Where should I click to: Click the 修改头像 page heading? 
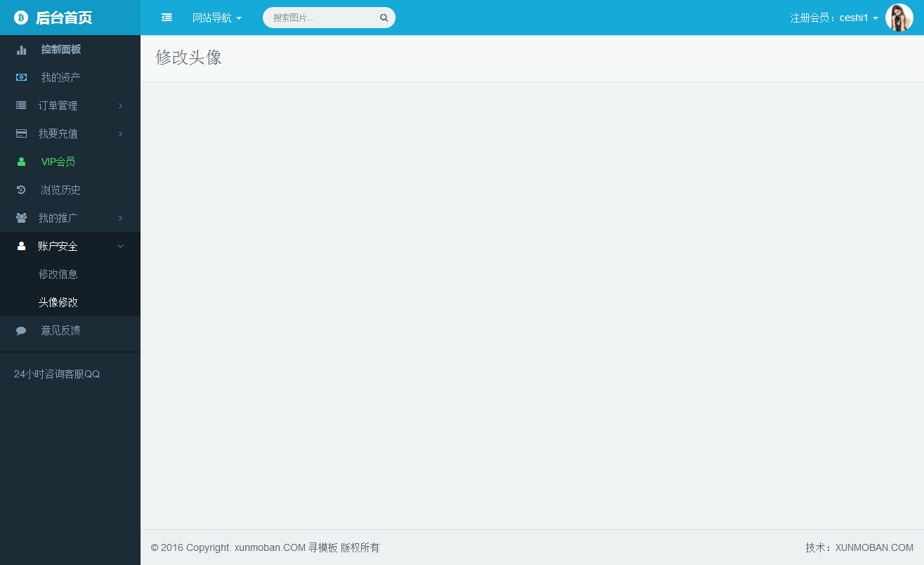coord(188,58)
